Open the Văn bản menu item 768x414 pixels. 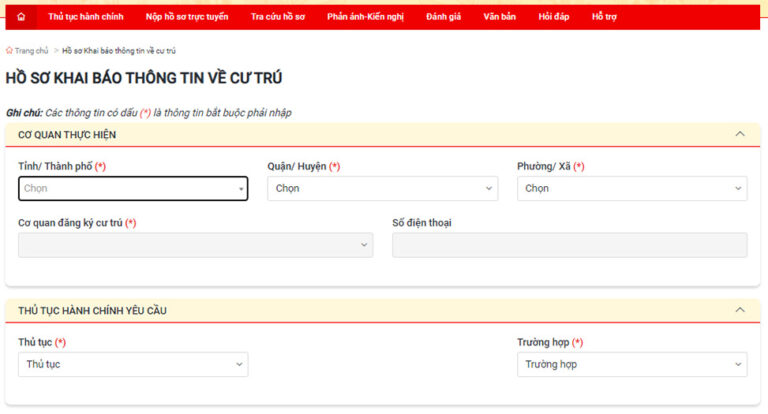click(x=499, y=17)
